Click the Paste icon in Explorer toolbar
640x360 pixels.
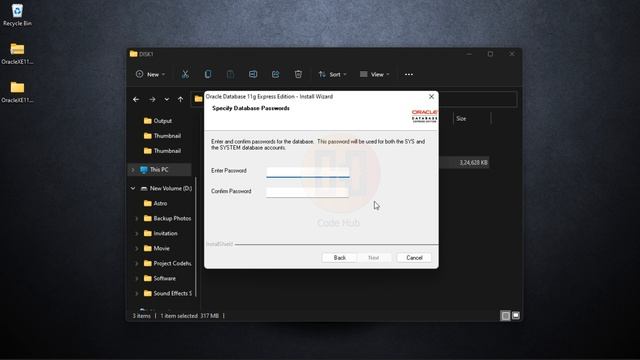(230, 74)
